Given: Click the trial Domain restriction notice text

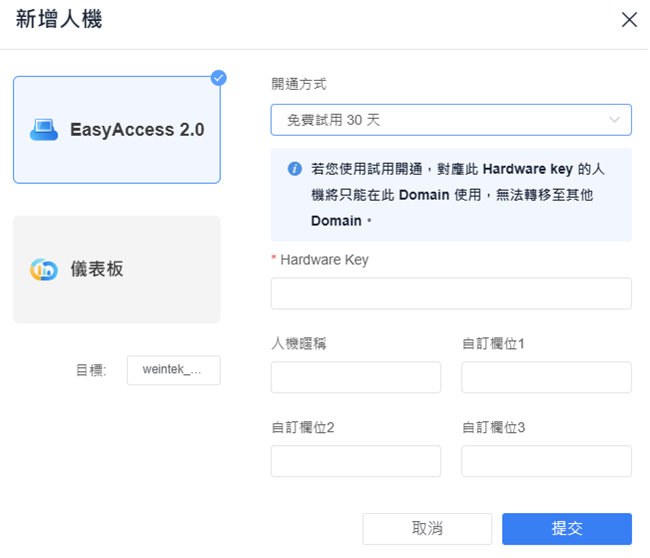Looking at the screenshot, I should pyautogui.click(x=458, y=195).
